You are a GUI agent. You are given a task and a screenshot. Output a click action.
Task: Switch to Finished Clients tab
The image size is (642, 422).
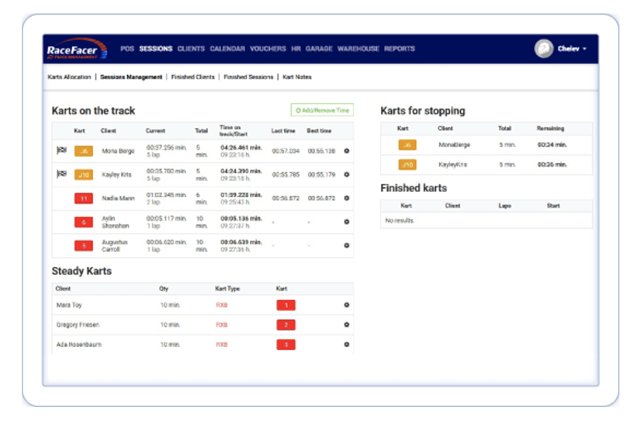193,77
